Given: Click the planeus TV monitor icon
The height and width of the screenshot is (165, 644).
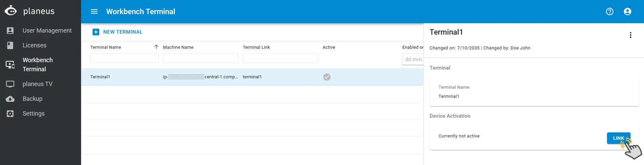Looking at the screenshot, I should [10, 84].
